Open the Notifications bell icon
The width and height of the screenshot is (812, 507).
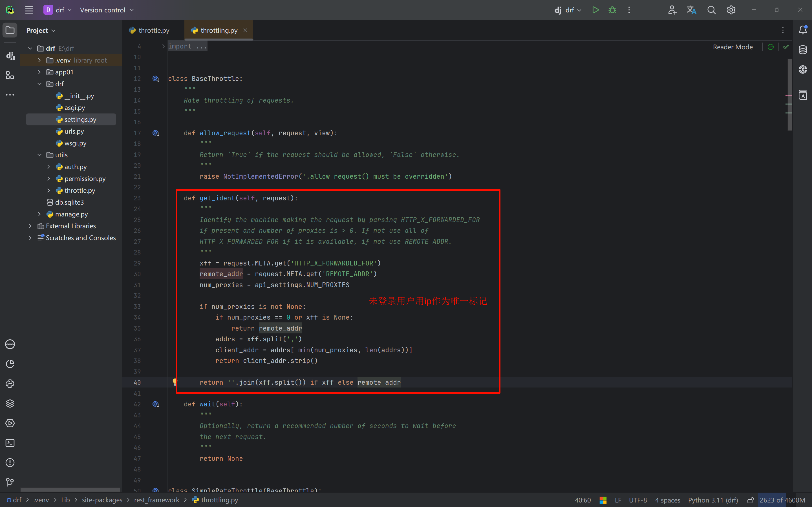(803, 30)
